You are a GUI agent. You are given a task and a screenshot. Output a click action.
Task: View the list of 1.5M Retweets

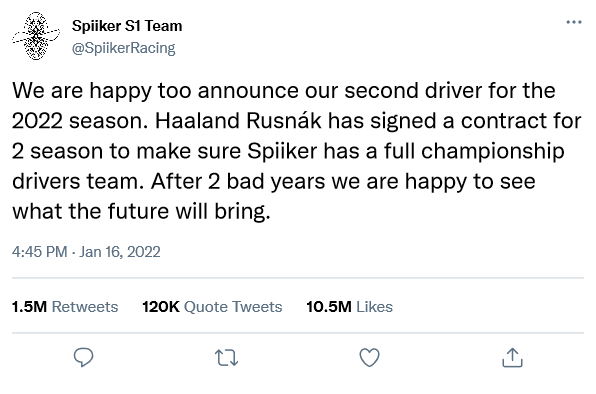click(65, 307)
